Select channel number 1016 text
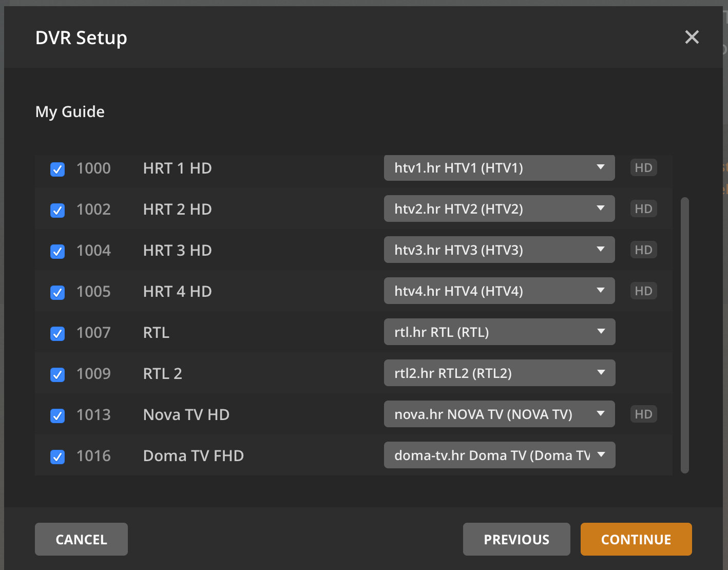This screenshot has height=570, width=728. [x=93, y=456]
